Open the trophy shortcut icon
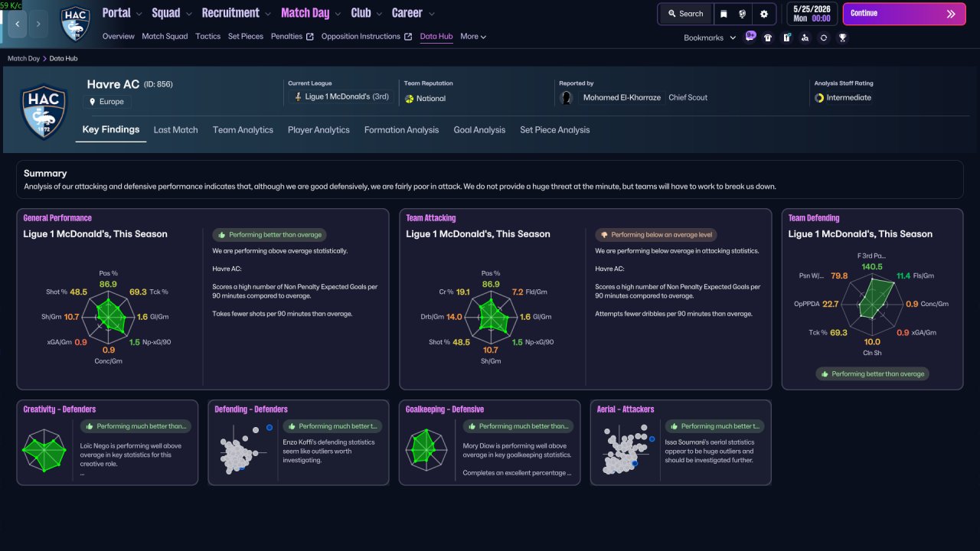The image size is (980, 551). (842, 37)
